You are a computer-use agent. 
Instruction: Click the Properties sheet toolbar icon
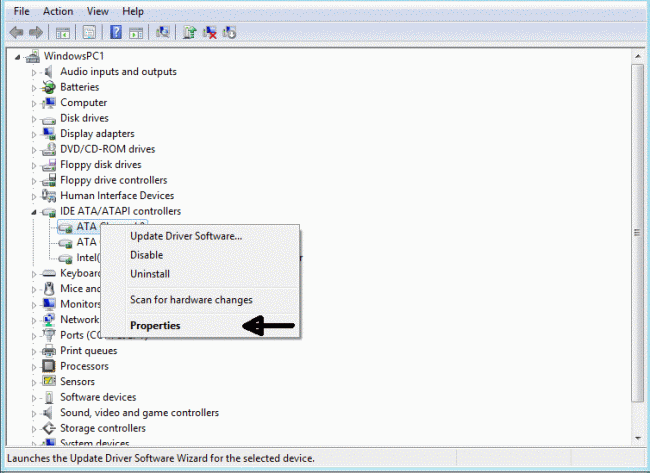pyautogui.click(x=89, y=32)
